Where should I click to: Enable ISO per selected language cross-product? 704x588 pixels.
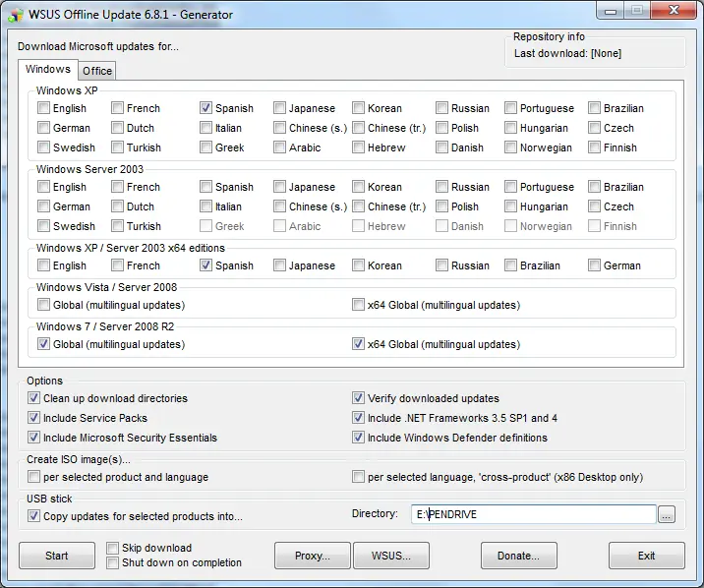358,477
